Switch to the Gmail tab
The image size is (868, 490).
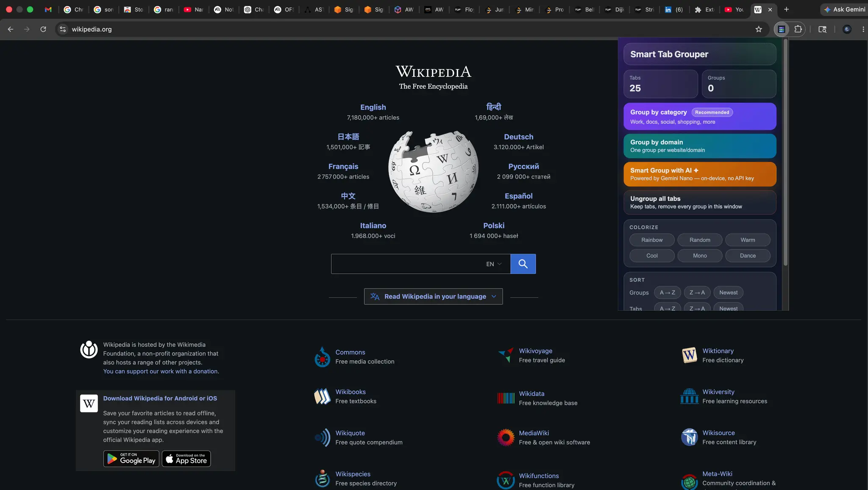(48, 9)
